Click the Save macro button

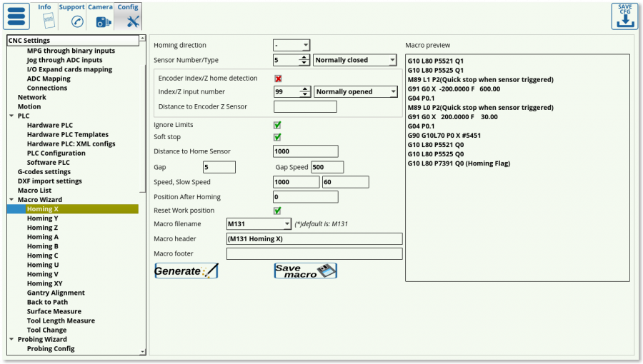click(x=305, y=271)
